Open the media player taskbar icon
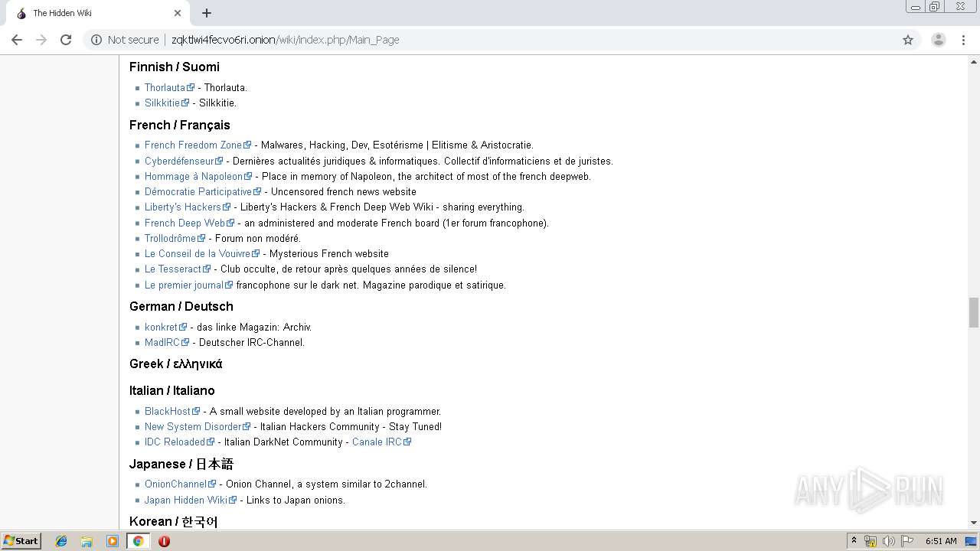This screenshot has height=551, width=980. pos(113,541)
